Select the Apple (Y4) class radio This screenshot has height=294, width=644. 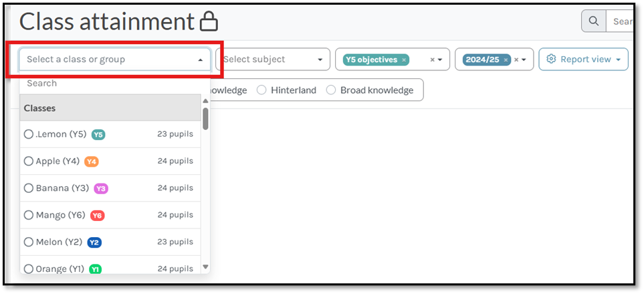[28, 161]
